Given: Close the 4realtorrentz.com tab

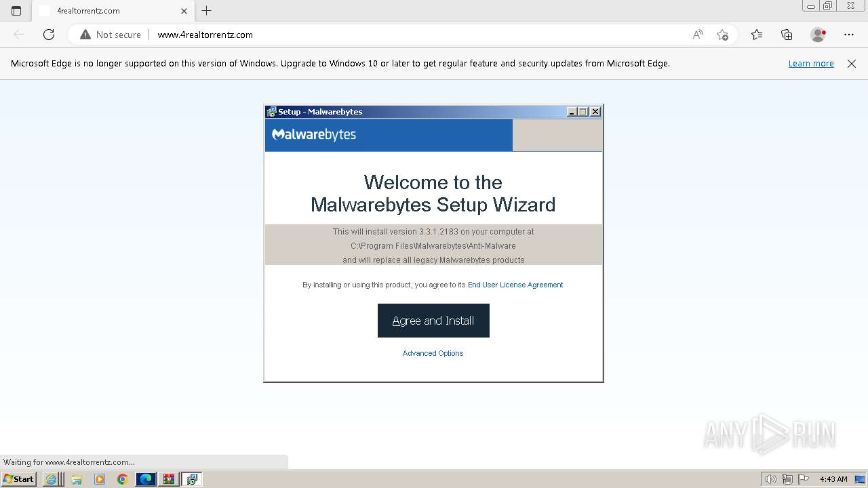Looking at the screenshot, I should click(184, 11).
